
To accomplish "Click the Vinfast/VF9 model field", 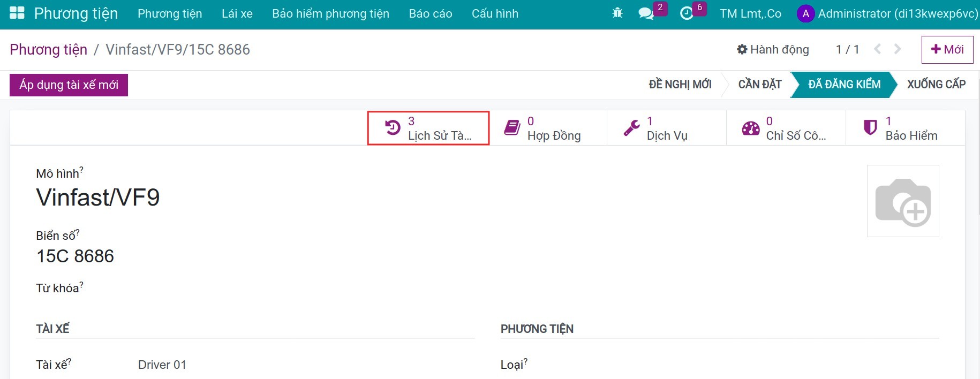I will click(x=98, y=198).
